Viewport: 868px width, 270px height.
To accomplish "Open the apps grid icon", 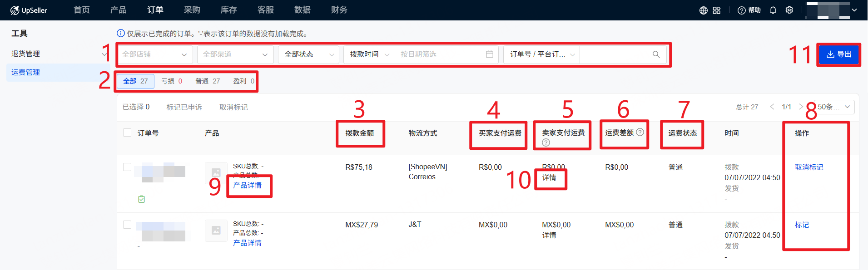I will (x=717, y=10).
